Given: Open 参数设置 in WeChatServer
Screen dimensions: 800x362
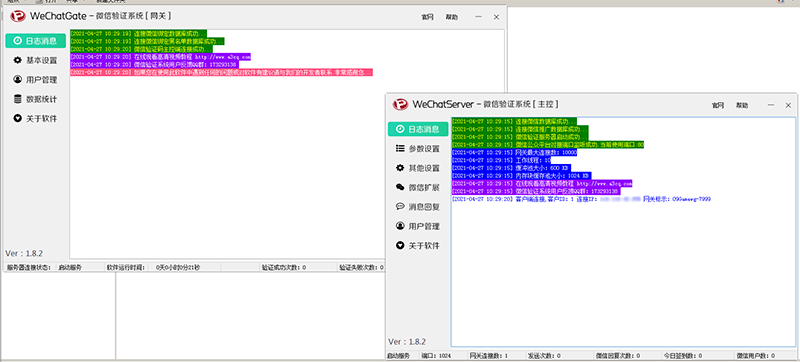Looking at the screenshot, I should (418, 148).
